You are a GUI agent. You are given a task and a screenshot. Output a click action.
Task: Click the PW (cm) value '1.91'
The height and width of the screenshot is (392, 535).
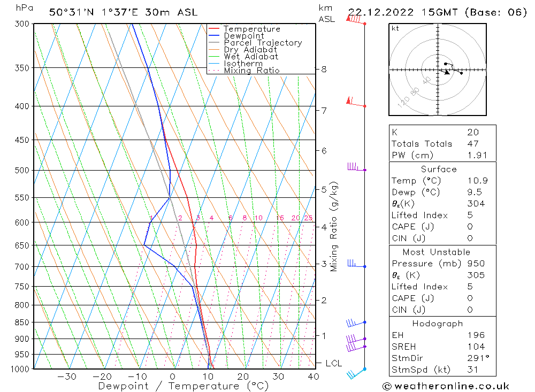pyautogui.click(x=477, y=156)
